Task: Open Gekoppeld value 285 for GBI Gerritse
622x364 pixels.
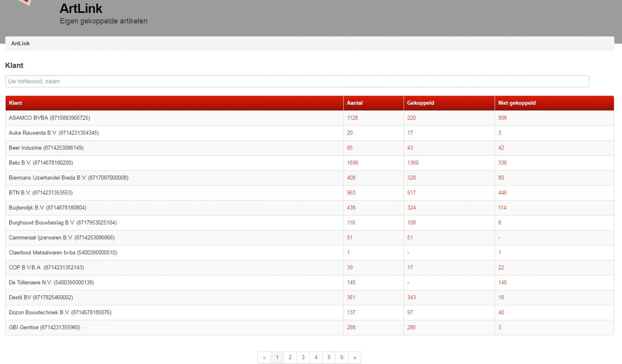Action: pyautogui.click(x=411, y=328)
